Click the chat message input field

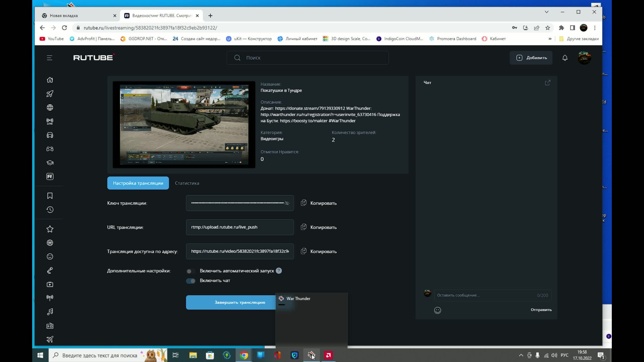click(x=486, y=295)
